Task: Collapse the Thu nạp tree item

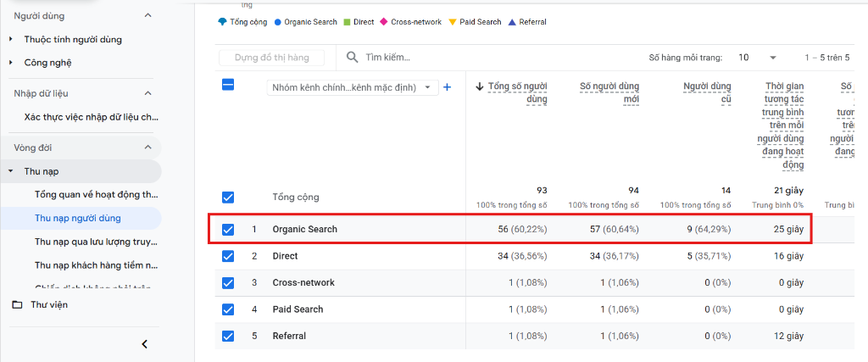Action: 11,171
